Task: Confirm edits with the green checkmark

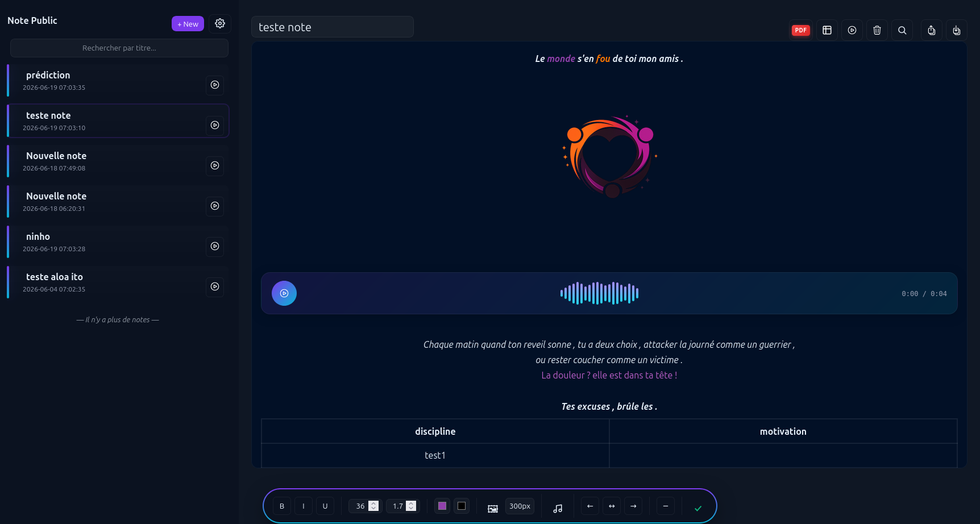Action: (698, 508)
